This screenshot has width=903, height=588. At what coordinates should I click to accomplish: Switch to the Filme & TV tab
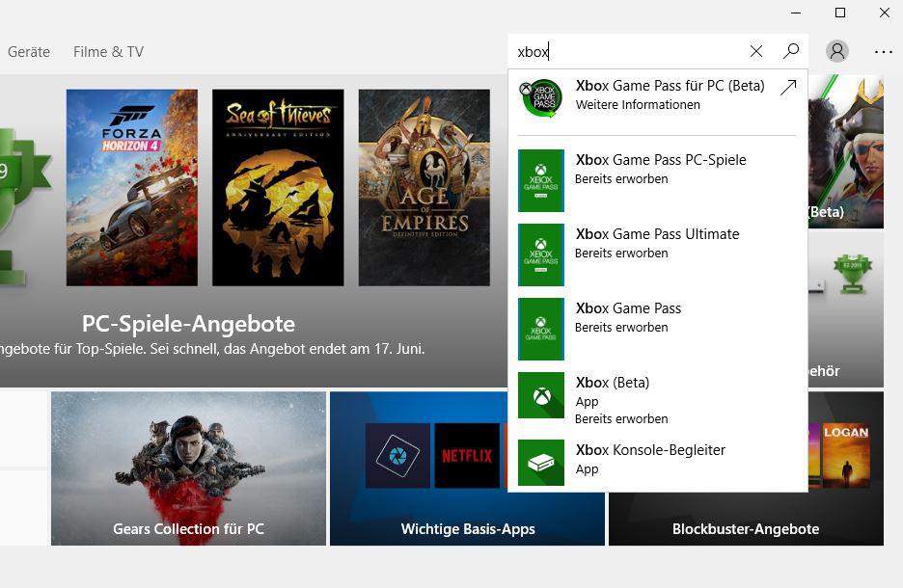click(x=108, y=52)
